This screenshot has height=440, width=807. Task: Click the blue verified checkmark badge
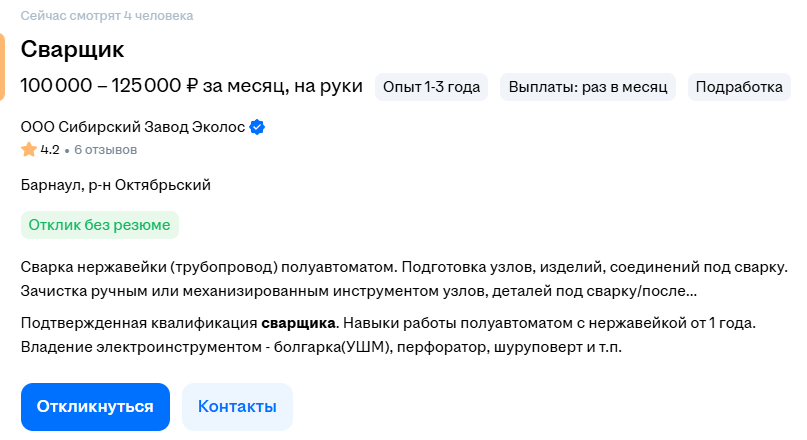pyautogui.click(x=257, y=127)
